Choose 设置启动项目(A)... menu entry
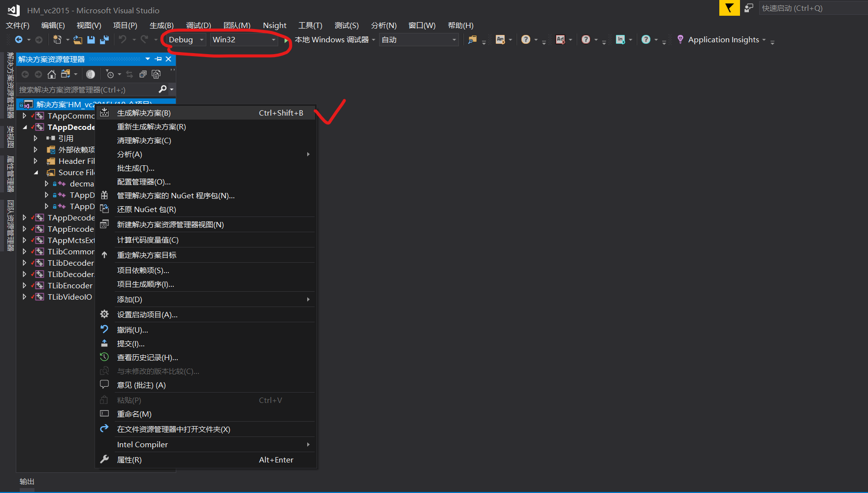The image size is (868, 493). click(205, 315)
